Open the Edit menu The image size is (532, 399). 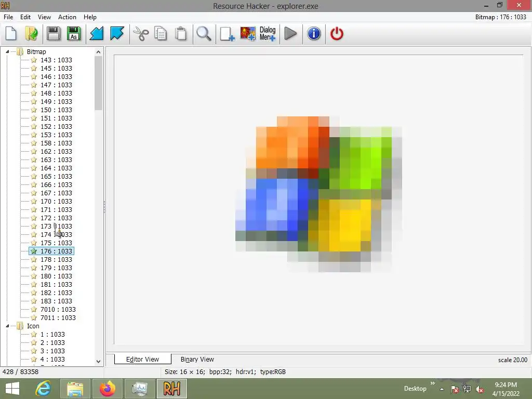(25, 17)
